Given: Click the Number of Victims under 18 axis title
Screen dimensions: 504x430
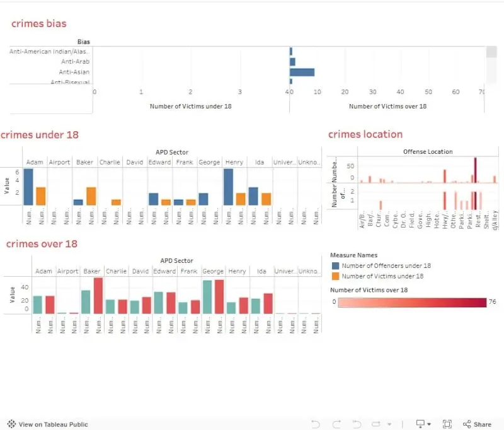Looking at the screenshot, I should (x=191, y=106).
